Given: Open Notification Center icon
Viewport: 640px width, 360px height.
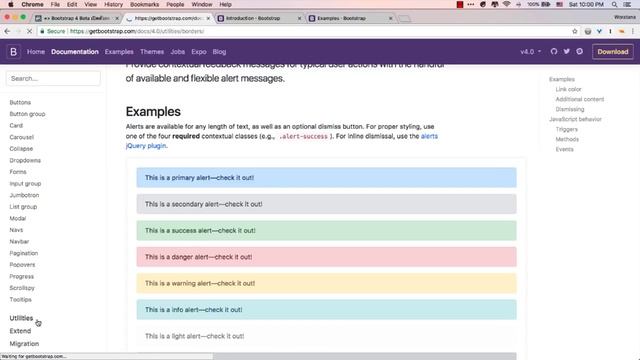Looking at the screenshot, I should [x=627, y=4].
